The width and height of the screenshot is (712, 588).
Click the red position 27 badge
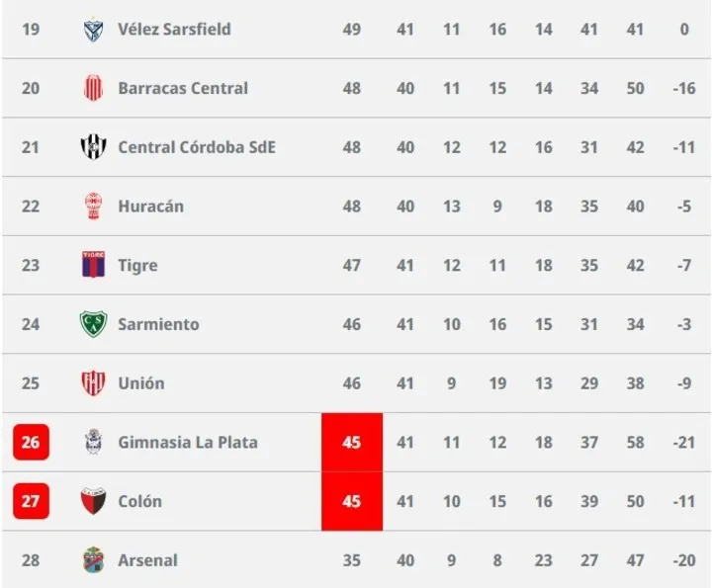click(x=31, y=501)
